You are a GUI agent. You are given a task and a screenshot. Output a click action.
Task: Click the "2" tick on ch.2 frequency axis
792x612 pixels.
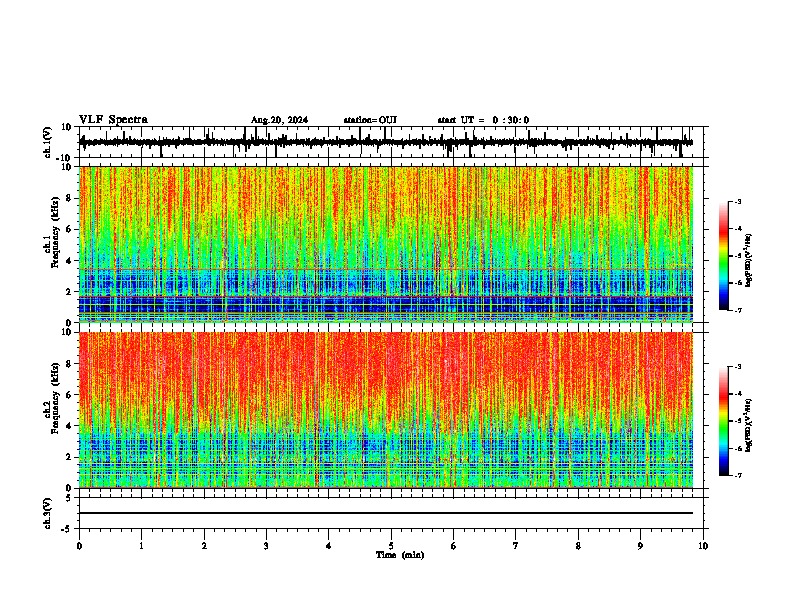point(70,457)
